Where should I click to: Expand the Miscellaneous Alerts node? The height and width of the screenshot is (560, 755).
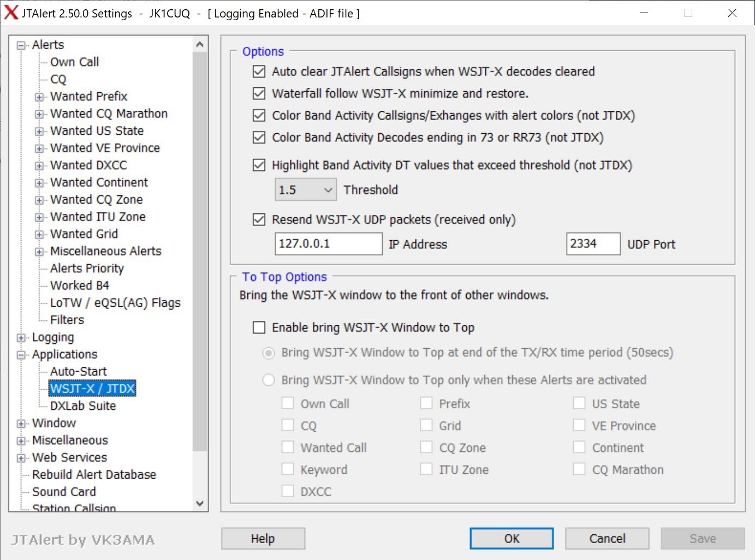(x=39, y=252)
